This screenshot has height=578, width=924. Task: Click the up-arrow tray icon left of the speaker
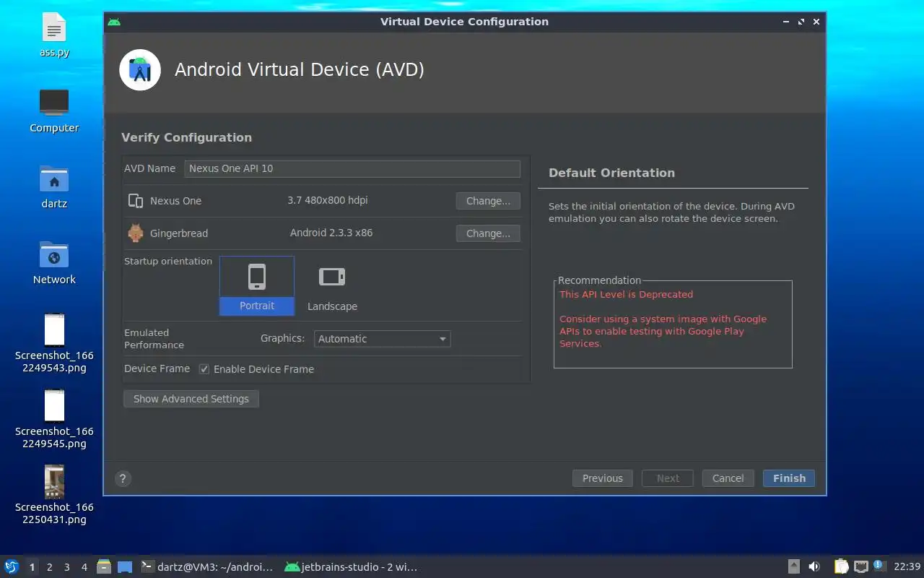[793, 567]
